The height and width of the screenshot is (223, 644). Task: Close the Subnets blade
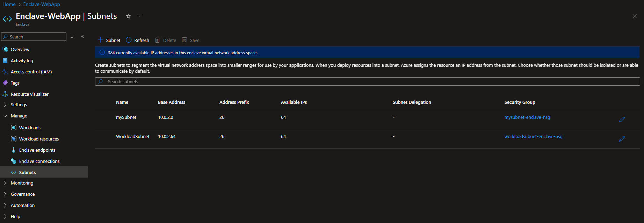(635, 16)
